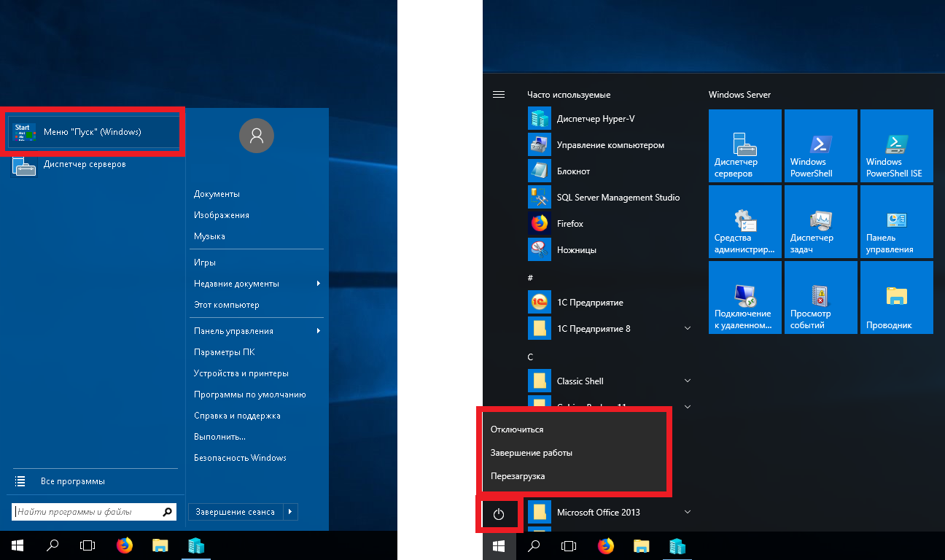Open Средства администрирования tile
This screenshot has width=945, height=560.
[x=745, y=222]
